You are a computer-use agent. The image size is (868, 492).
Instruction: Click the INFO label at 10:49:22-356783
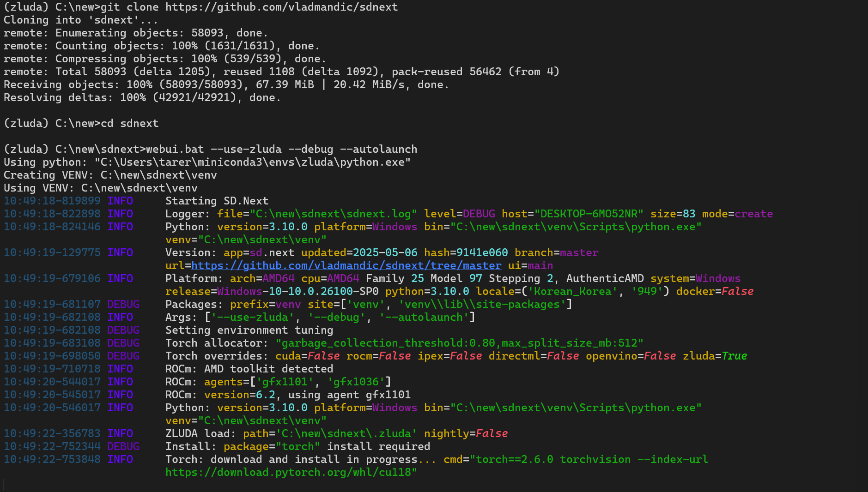(x=120, y=434)
